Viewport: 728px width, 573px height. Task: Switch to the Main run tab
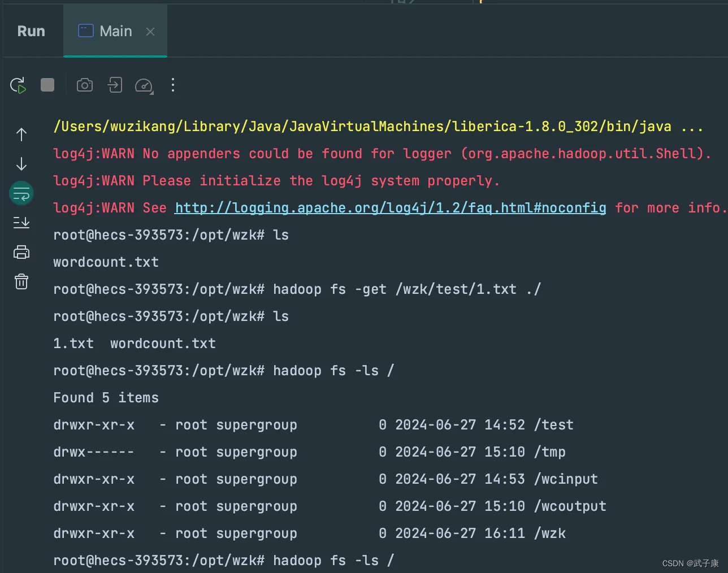click(x=115, y=31)
